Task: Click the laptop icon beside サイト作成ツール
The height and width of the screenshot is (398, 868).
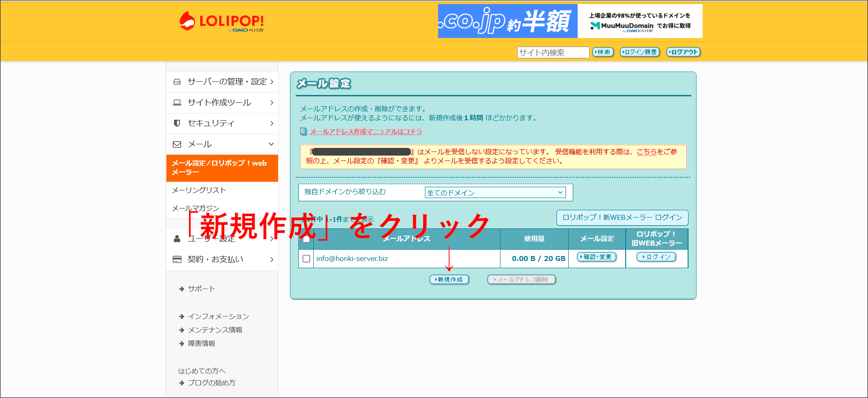Action: pyautogui.click(x=177, y=103)
